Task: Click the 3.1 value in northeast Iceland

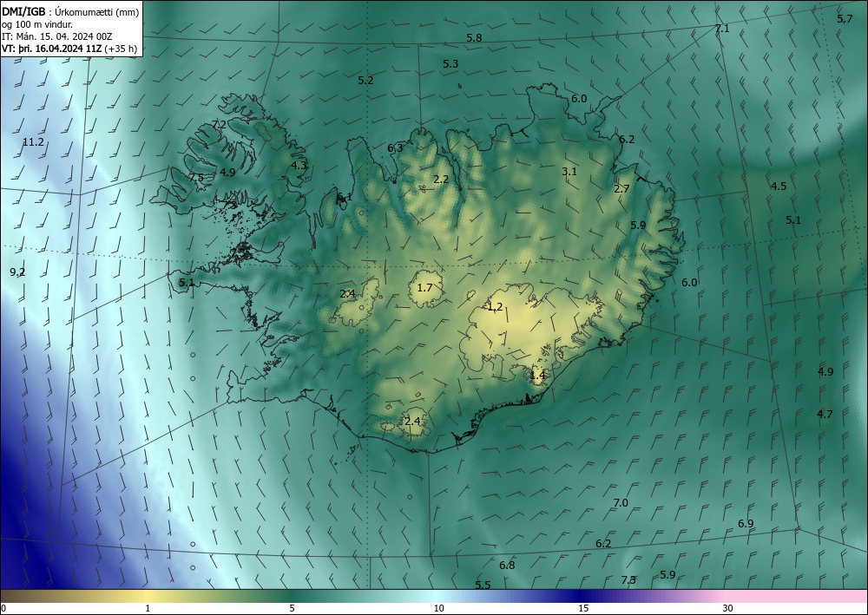Action: (569, 172)
